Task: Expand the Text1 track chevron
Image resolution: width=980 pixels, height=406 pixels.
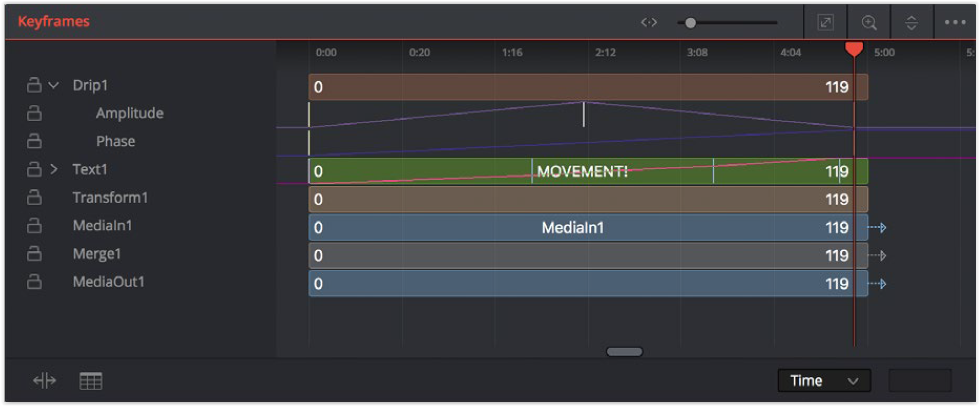Action: [54, 169]
